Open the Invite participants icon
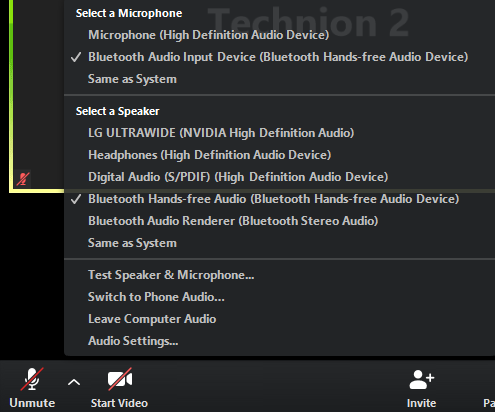Screen dimensions: 495x412 click(421, 380)
